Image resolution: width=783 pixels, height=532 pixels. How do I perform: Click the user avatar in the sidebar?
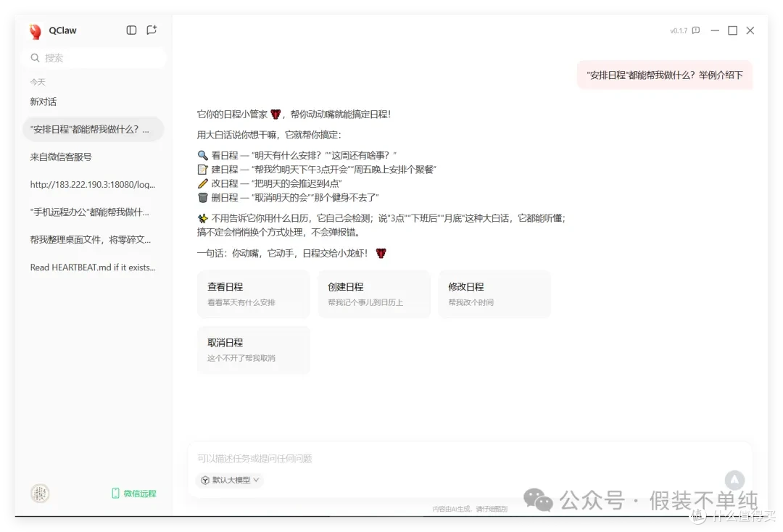(40, 493)
